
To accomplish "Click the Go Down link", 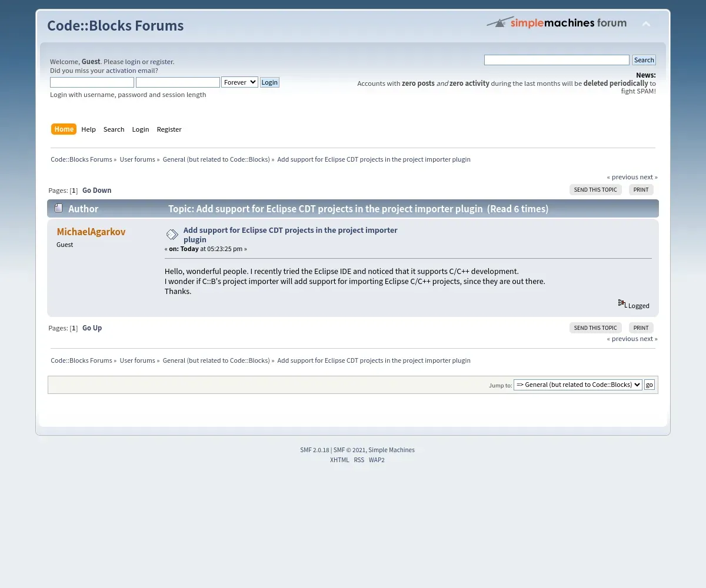I will click(x=96, y=191).
